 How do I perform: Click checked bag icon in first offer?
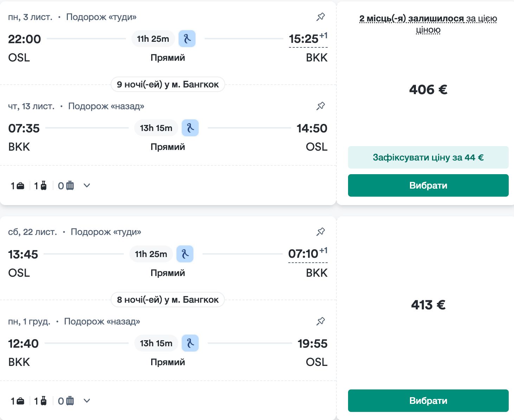70,185
